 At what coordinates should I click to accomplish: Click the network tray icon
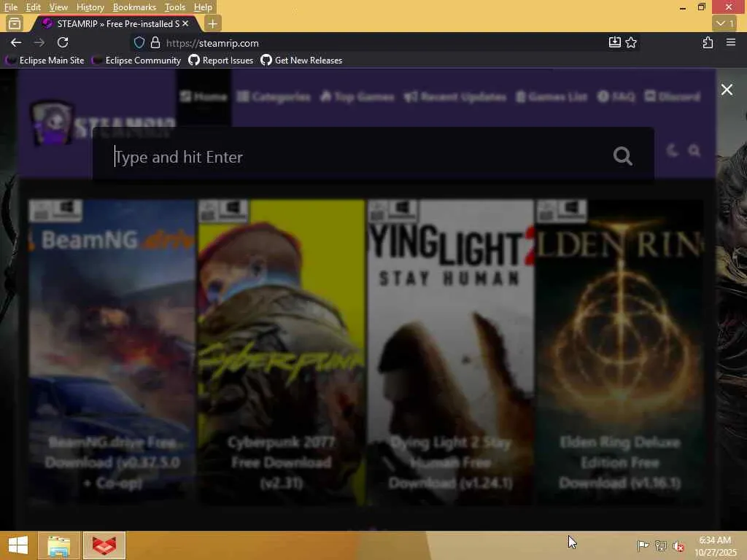click(x=661, y=545)
